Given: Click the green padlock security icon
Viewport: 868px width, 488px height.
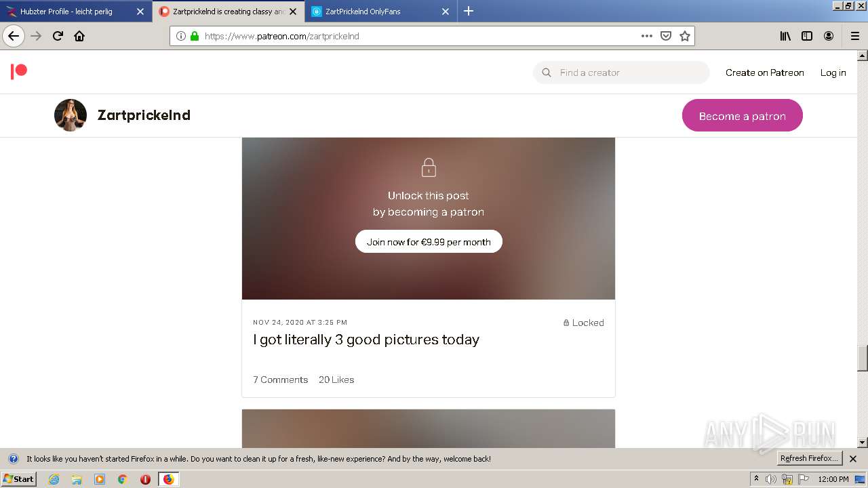Looking at the screenshot, I should pos(195,36).
